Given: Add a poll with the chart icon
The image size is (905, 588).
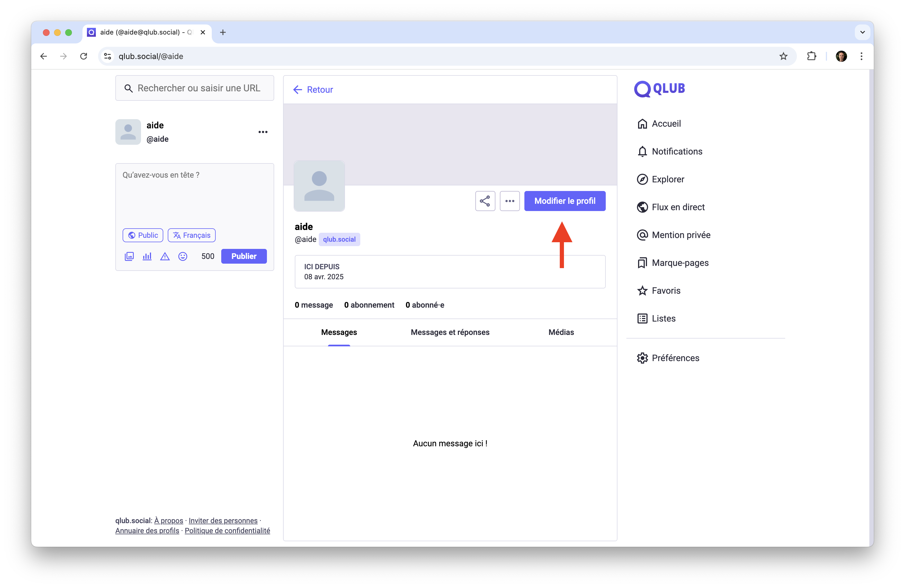Looking at the screenshot, I should pos(147,256).
